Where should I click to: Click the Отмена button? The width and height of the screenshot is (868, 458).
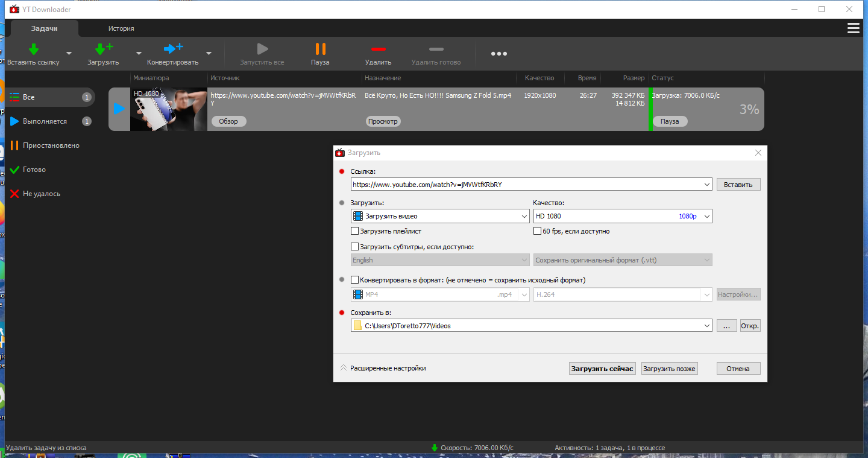738,369
